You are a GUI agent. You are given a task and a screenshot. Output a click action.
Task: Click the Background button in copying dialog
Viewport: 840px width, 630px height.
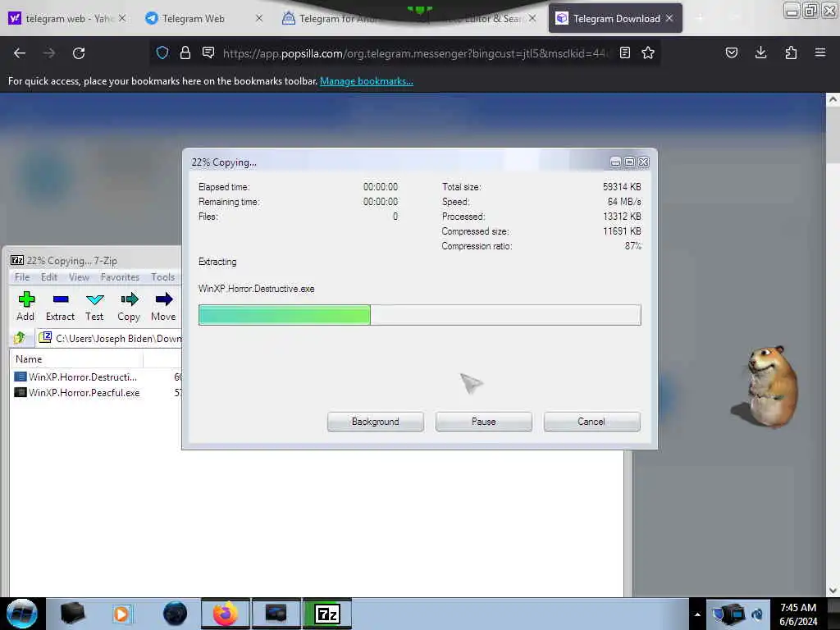tap(376, 422)
